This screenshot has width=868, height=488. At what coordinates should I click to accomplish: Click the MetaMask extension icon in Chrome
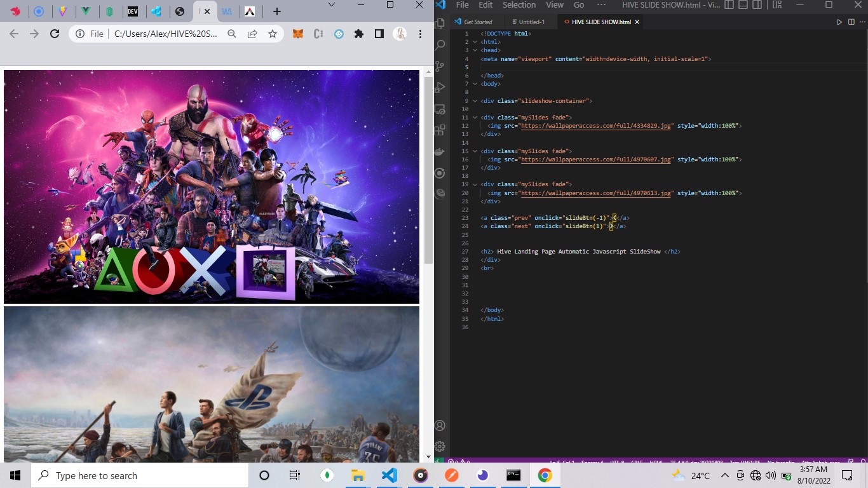pyautogui.click(x=297, y=34)
